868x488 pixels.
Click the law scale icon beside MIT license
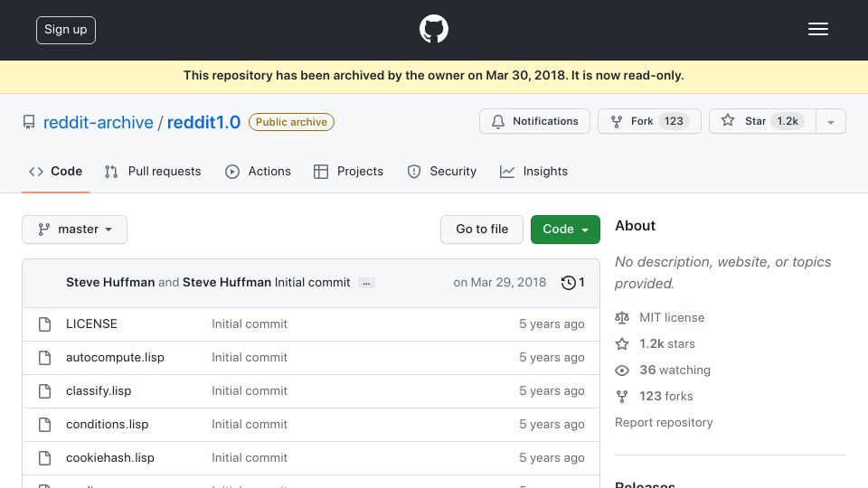click(x=622, y=317)
